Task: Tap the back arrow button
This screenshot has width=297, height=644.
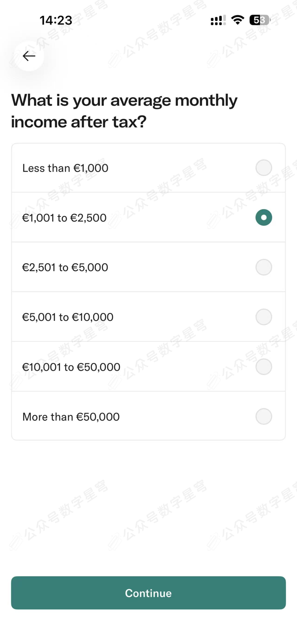Action: [29, 56]
